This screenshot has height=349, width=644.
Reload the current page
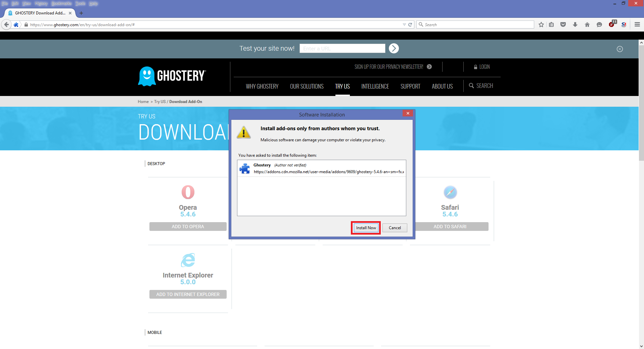(x=410, y=24)
